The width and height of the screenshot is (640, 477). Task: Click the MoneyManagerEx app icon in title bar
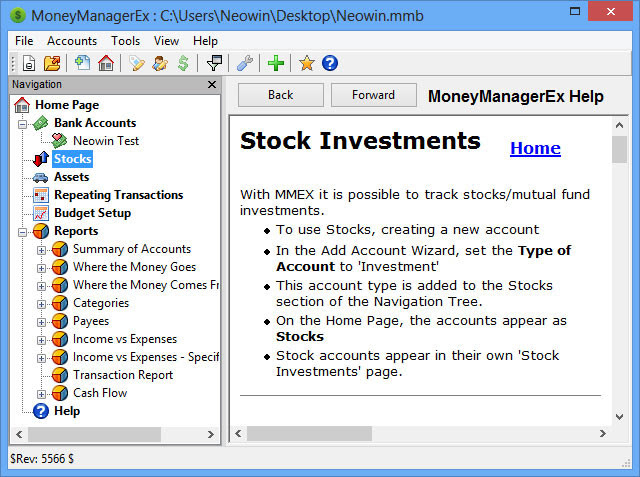[18, 16]
